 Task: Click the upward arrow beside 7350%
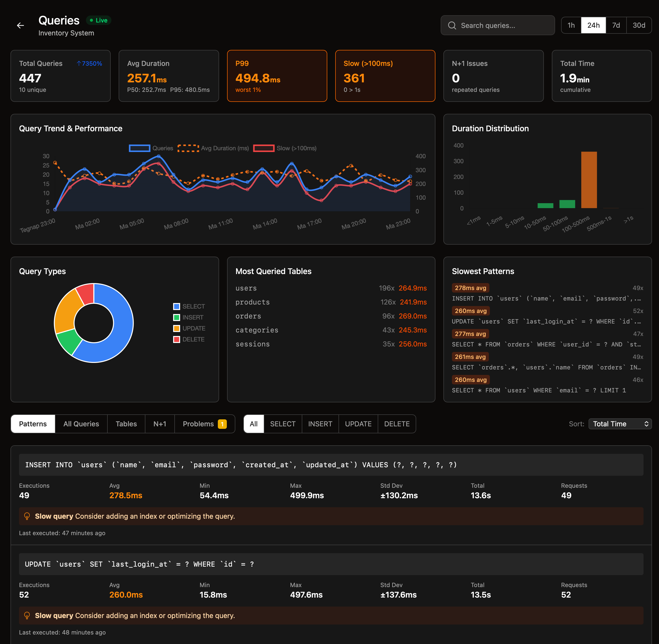pyautogui.click(x=79, y=63)
